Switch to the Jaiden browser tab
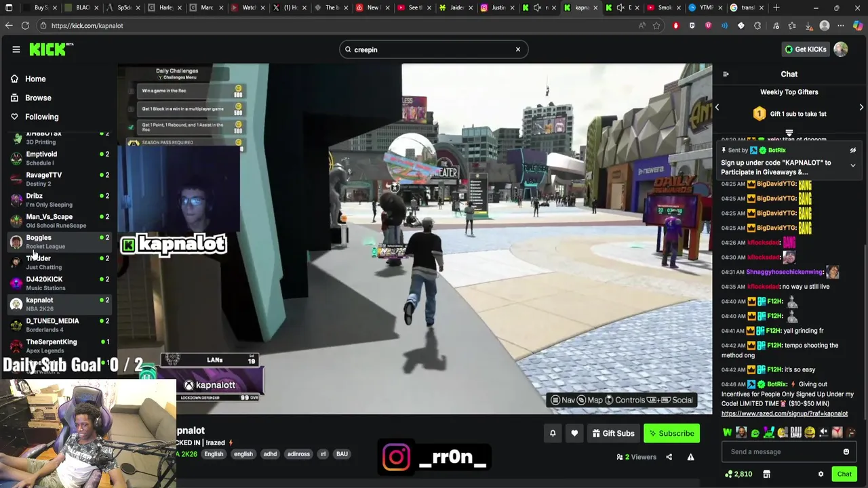868x488 pixels. 454,7
